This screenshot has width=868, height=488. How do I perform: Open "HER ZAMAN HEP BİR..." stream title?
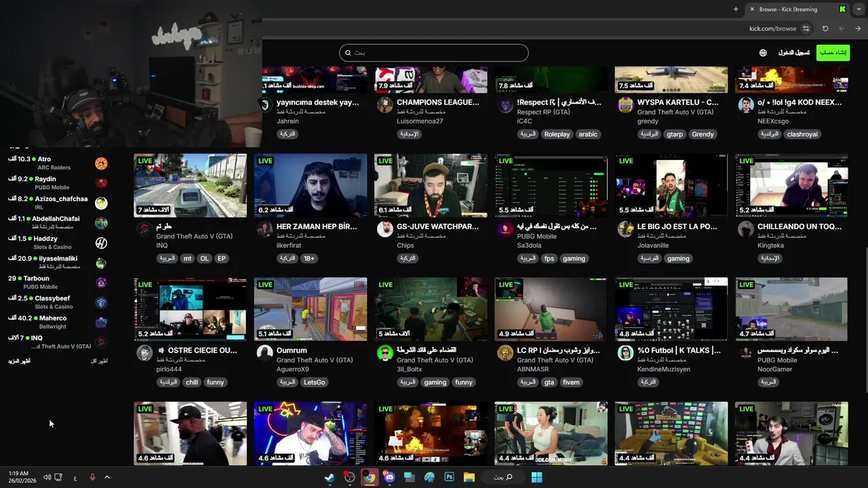[x=318, y=226]
